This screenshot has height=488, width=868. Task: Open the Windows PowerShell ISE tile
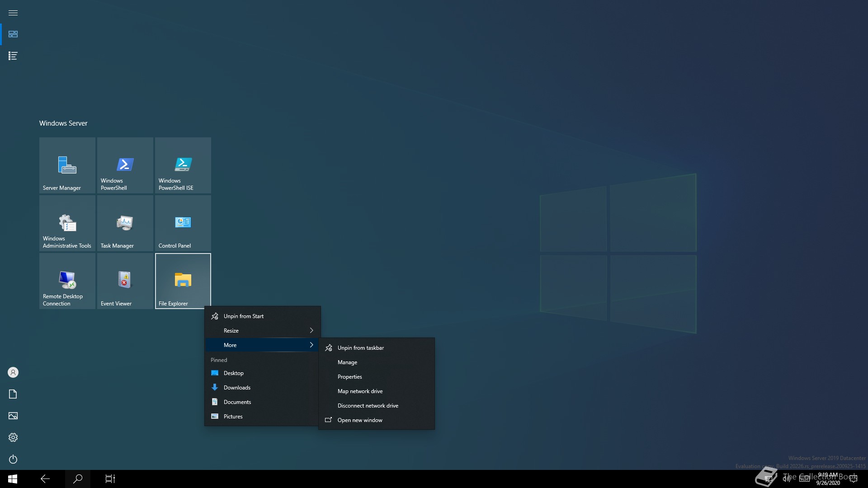183,165
